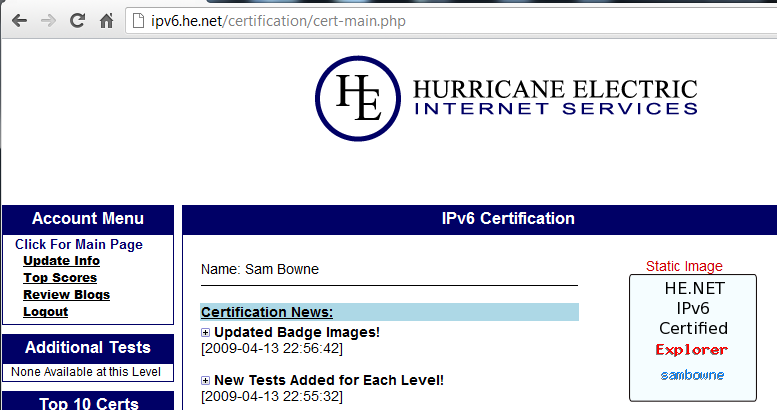Click None Available at this Level text

(86, 372)
